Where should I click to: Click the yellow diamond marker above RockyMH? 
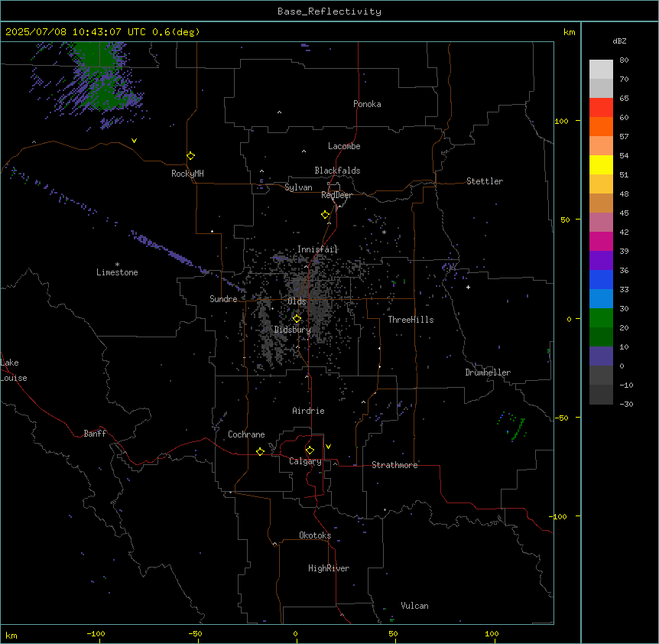tap(190, 156)
